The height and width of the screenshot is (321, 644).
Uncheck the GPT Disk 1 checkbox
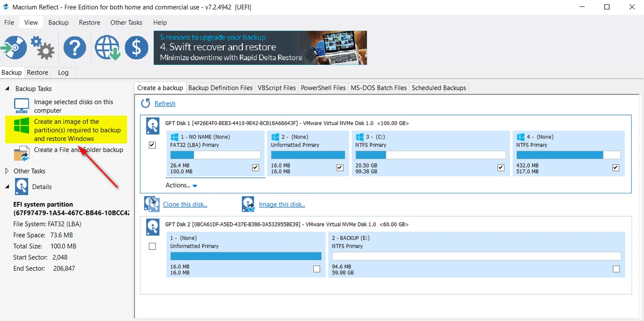(152, 145)
